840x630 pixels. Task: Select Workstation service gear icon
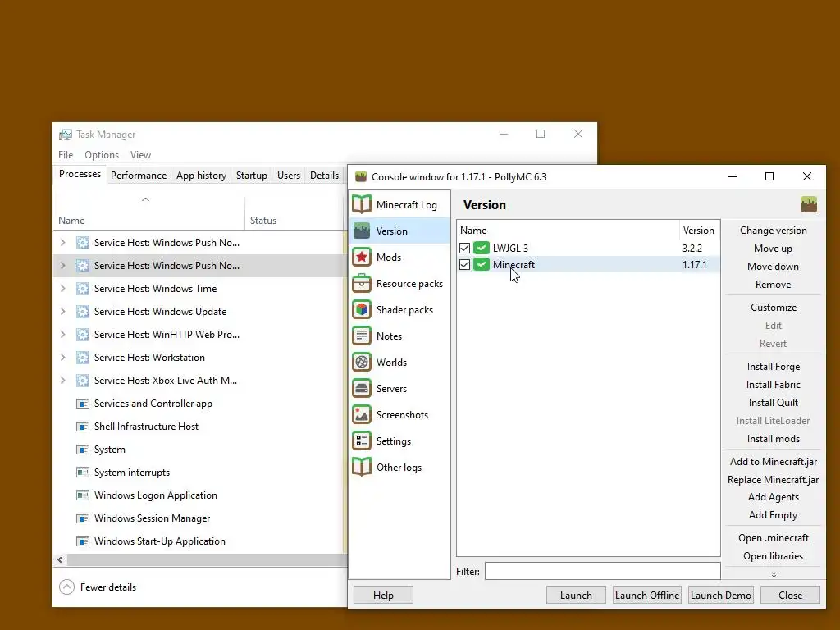(83, 358)
